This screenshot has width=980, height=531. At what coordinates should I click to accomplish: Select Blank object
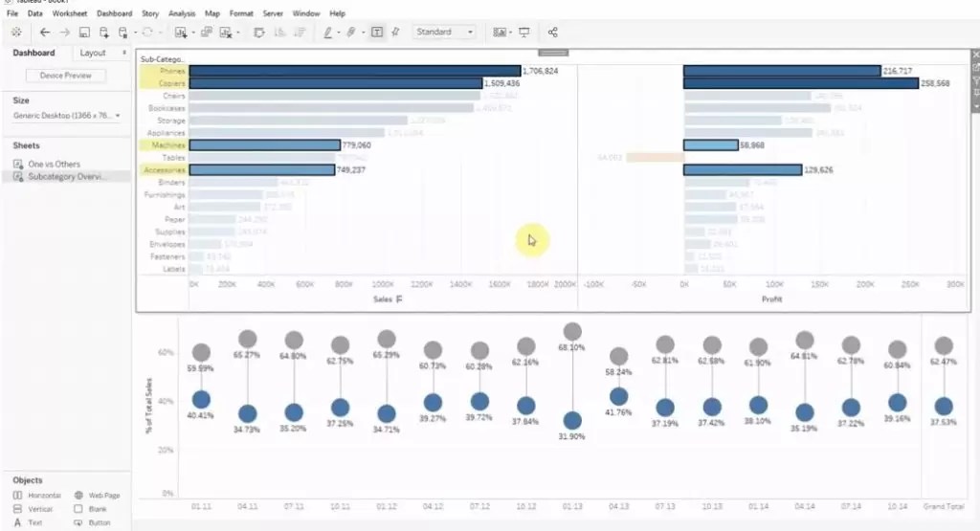click(x=90, y=509)
